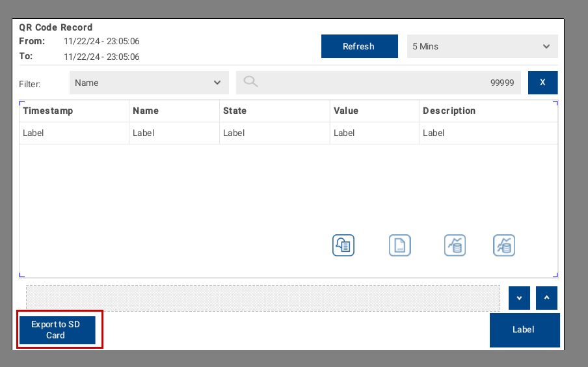This screenshot has width=588, height=367.
Task: Click the double trend line database icon
Action: [x=504, y=245]
